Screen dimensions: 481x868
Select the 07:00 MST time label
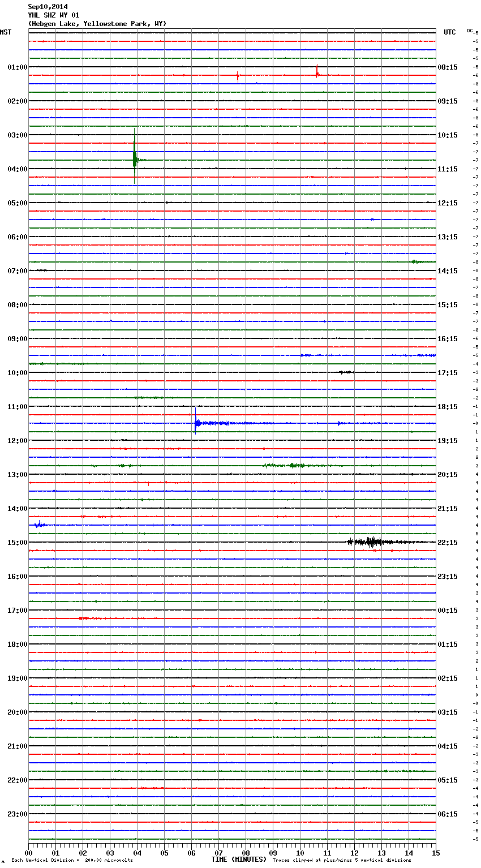tap(18, 271)
